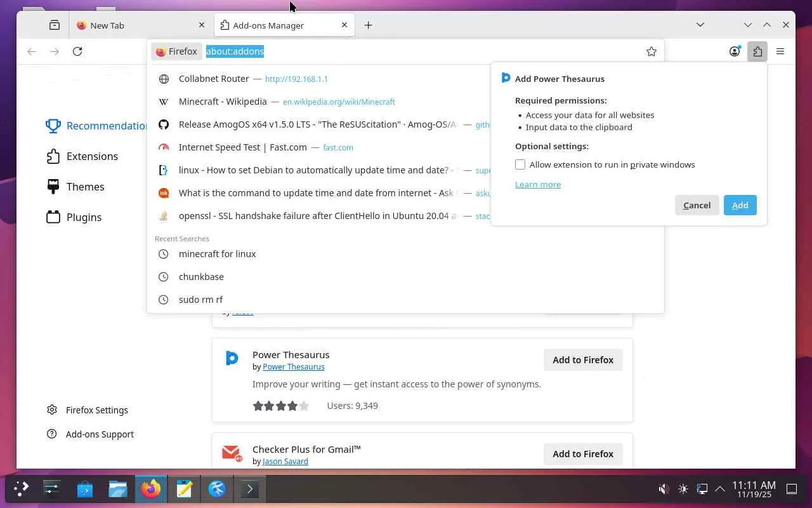Open the Firefox application menu
The image size is (812, 508).
coord(780,51)
